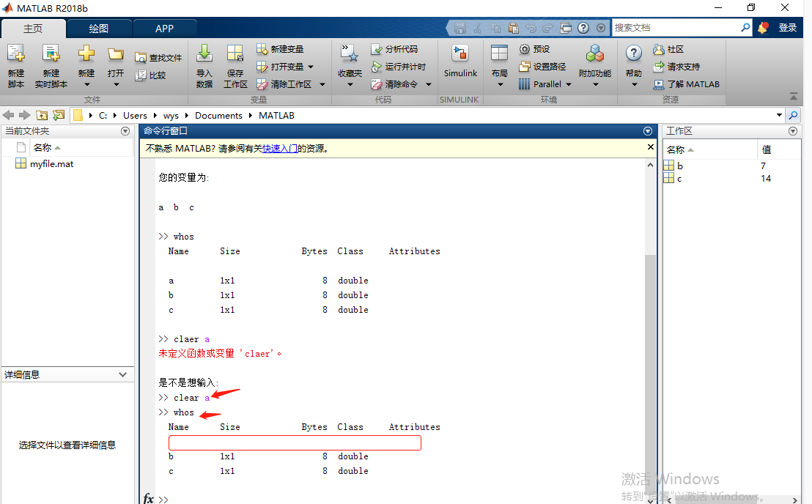Open the Command Window actions menu
Screen dimensions: 812x504
[x=647, y=131]
